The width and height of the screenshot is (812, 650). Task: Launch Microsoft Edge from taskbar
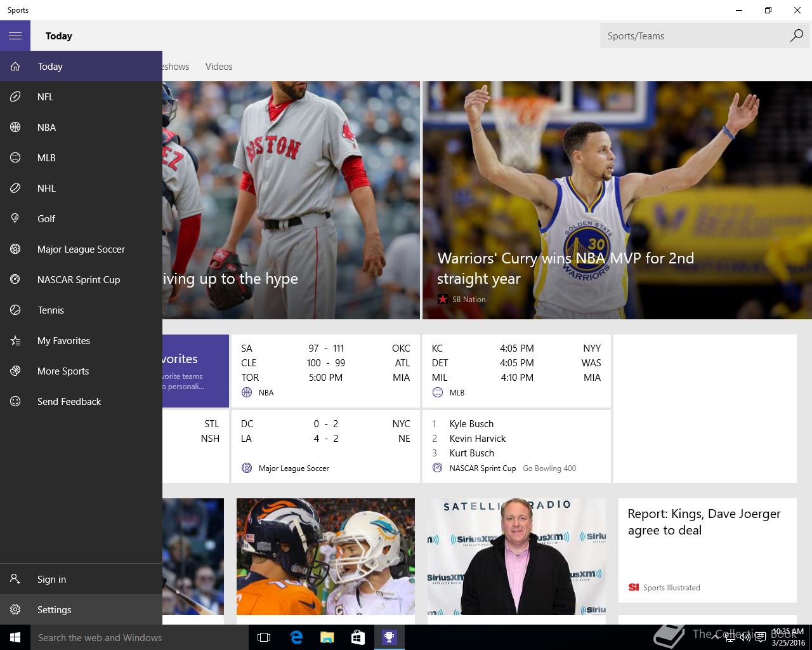296,637
